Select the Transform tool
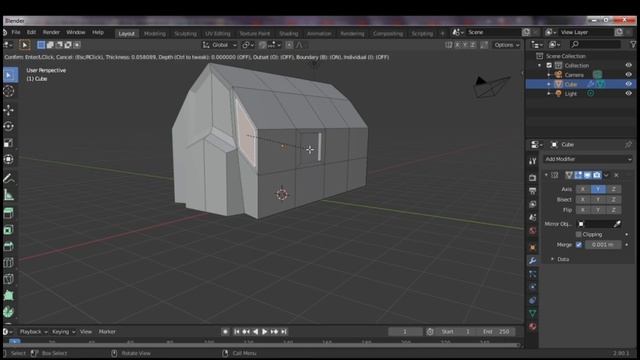This screenshot has width=640, height=360. point(9,159)
